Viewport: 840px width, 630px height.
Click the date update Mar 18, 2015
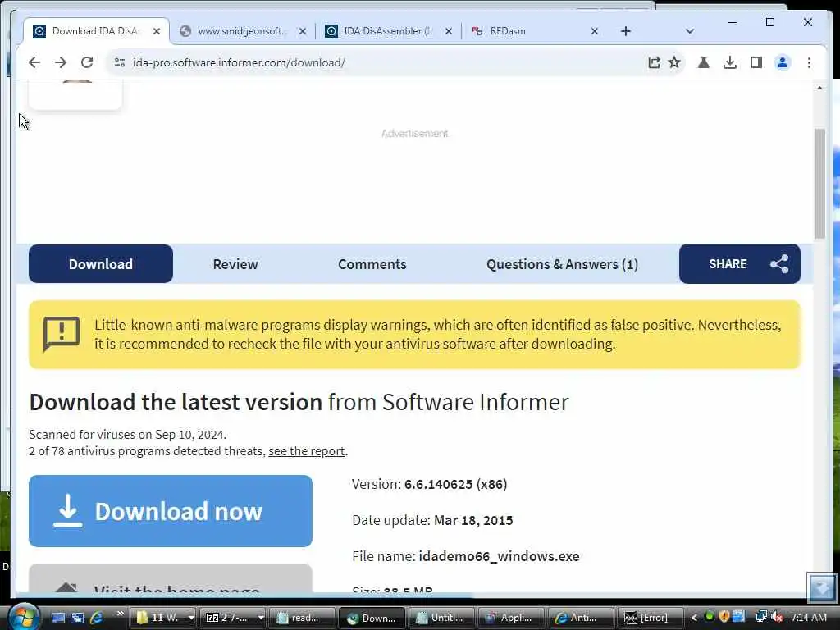(473, 520)
